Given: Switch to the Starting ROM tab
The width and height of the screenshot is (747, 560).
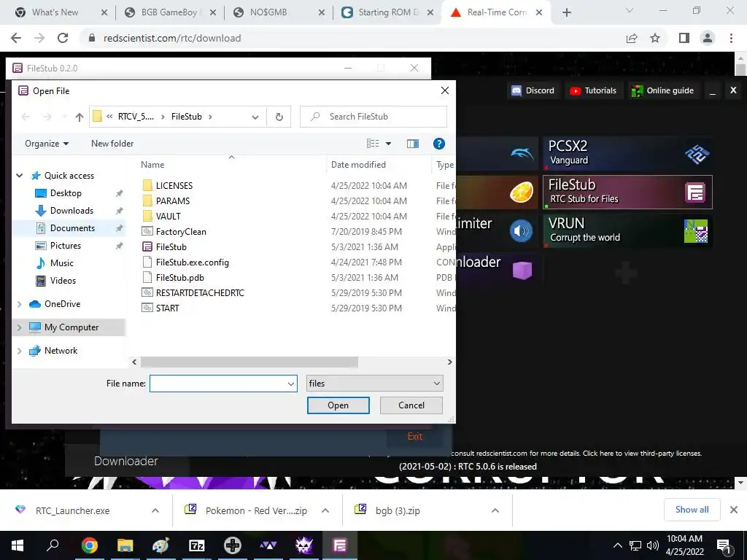Looking at the screenshot, I should pos(388,12).
